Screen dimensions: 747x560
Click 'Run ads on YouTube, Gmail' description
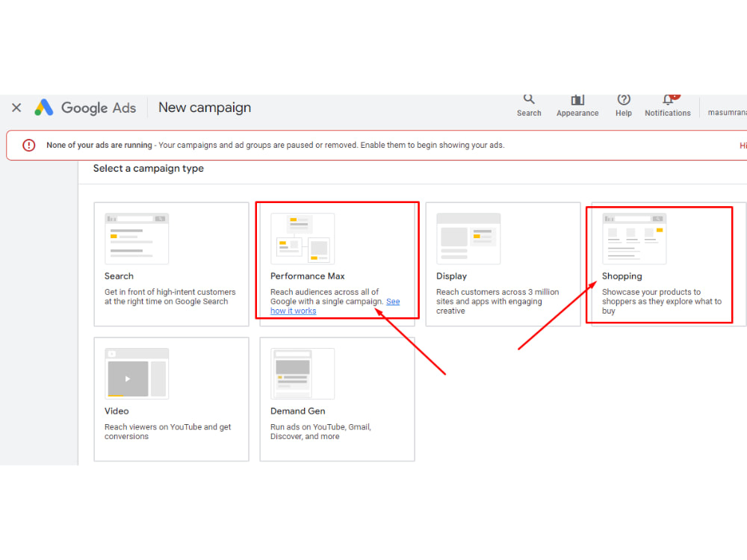tap(320, 432)
